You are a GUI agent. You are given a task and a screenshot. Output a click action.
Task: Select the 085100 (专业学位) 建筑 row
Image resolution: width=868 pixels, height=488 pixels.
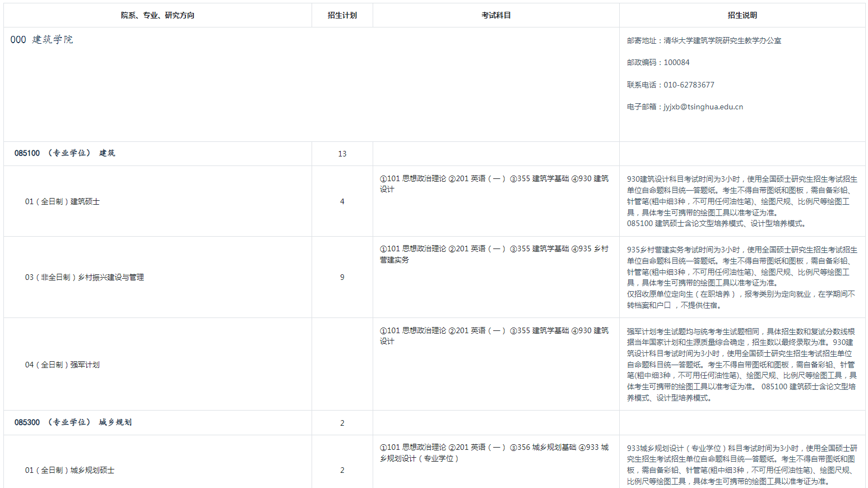(x=65, y=153)
